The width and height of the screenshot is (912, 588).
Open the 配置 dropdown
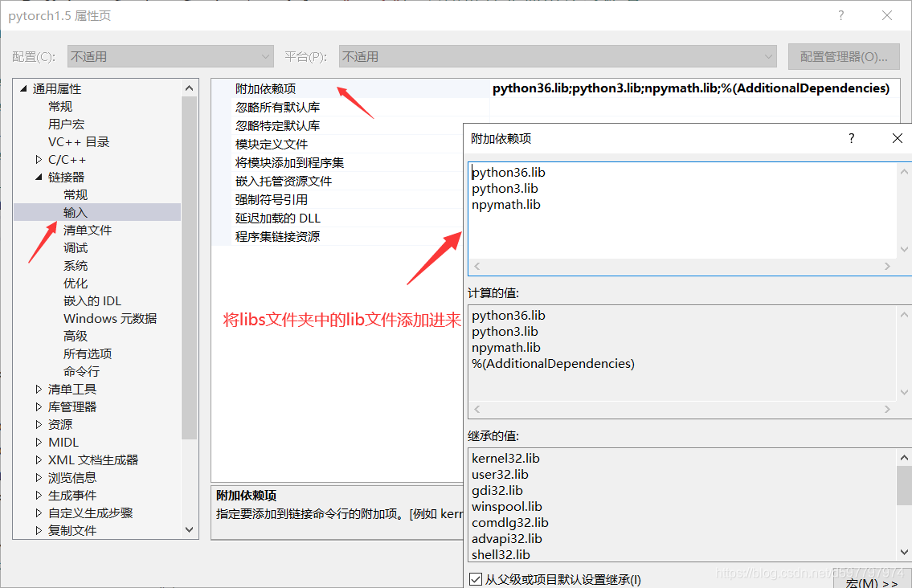(x=170, y=56)
